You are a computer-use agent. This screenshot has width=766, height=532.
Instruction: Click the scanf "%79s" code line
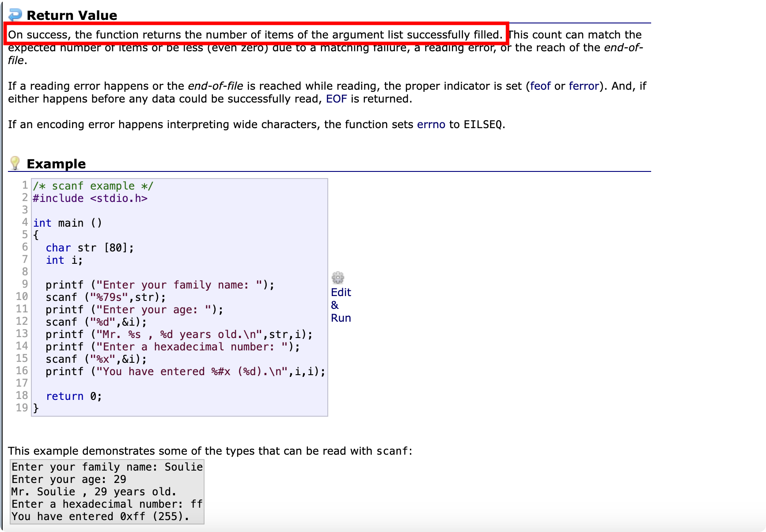[106, 297]
